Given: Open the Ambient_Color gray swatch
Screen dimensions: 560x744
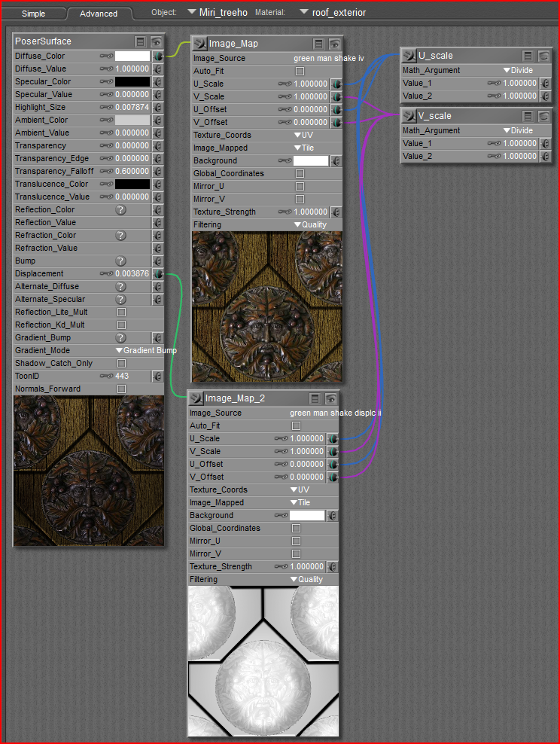Looking at the screenshot, I should pos(132,120).
